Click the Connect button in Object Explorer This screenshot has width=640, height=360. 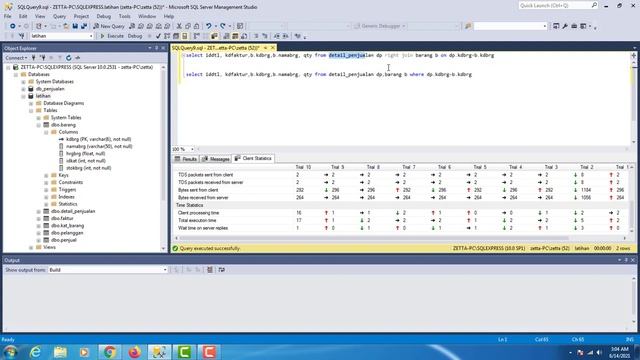pos(16,58)
